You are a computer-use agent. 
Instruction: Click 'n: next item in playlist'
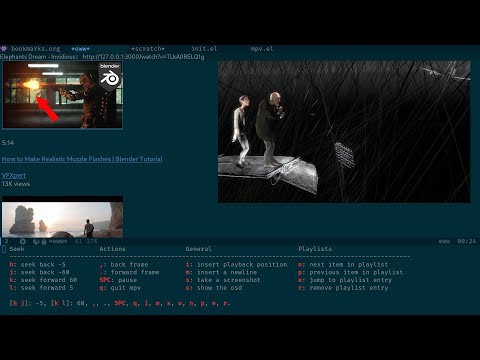coord(343,265)
